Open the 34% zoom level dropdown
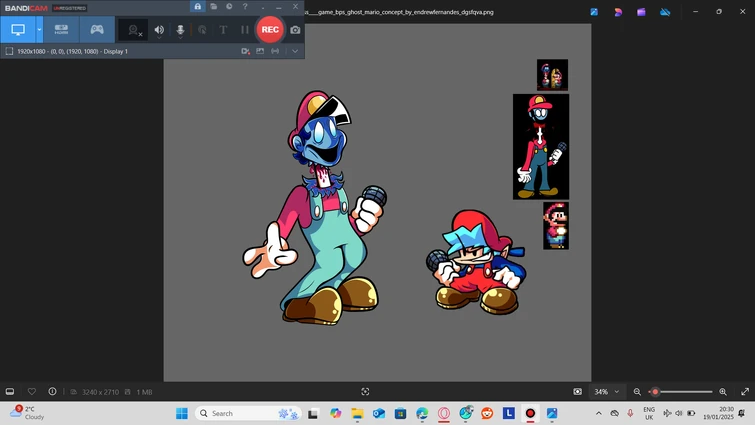The height and width of the screenshot is (425, 755). (606, 392)
